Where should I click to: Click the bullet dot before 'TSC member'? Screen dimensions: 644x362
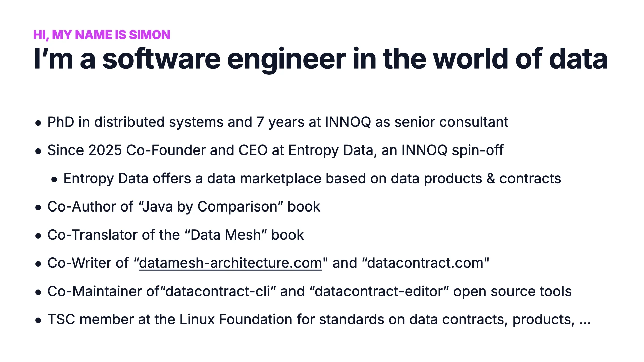click(x=38, y=320)
